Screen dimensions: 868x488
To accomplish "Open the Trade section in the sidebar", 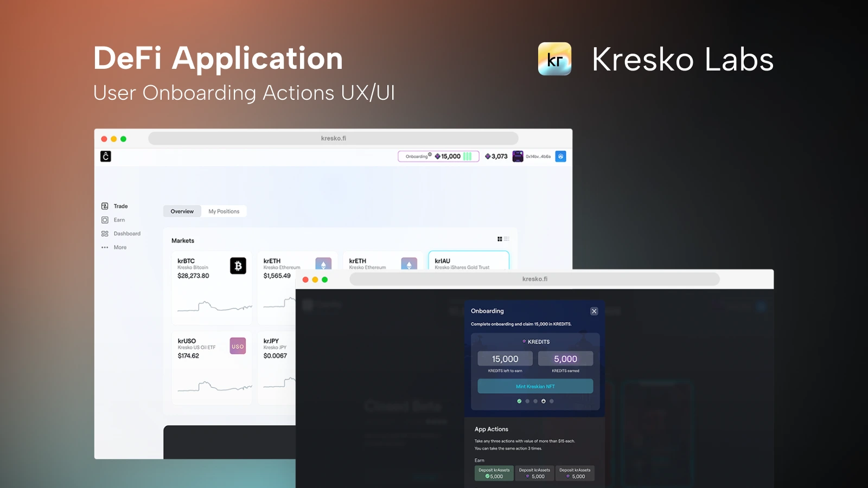I will (114, 206).
